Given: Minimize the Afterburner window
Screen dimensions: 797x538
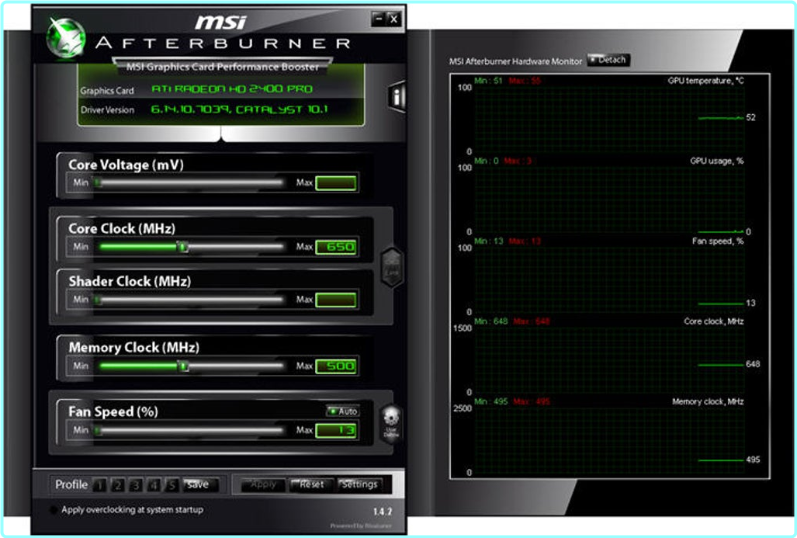Looking at the screenshot, I should [378, 19].
